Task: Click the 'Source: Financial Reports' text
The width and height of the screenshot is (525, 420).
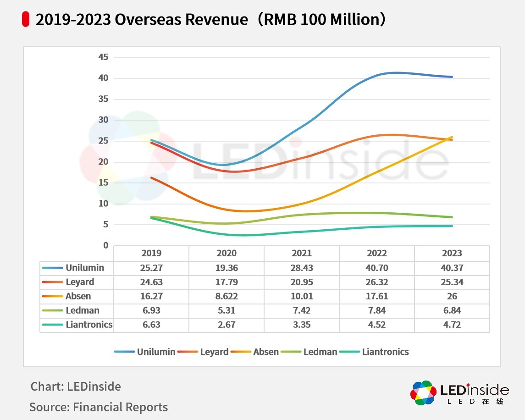Action: [x=99, y=407]
